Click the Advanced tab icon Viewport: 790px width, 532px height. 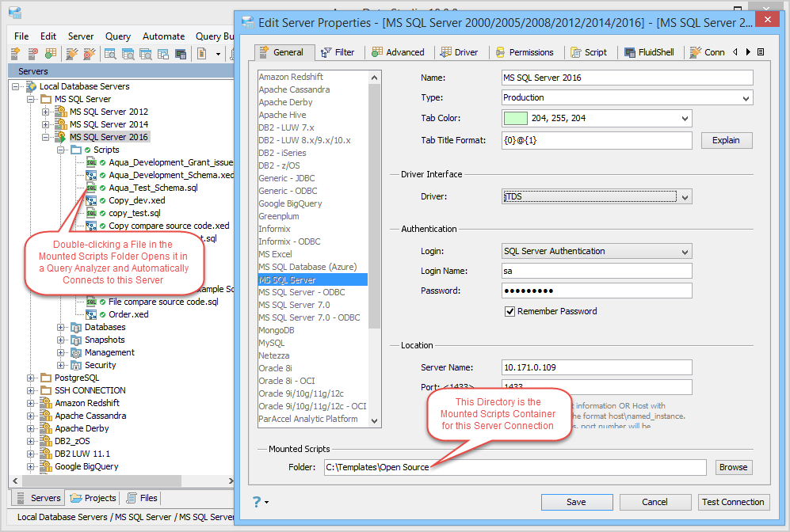click(x=377, y=51)
